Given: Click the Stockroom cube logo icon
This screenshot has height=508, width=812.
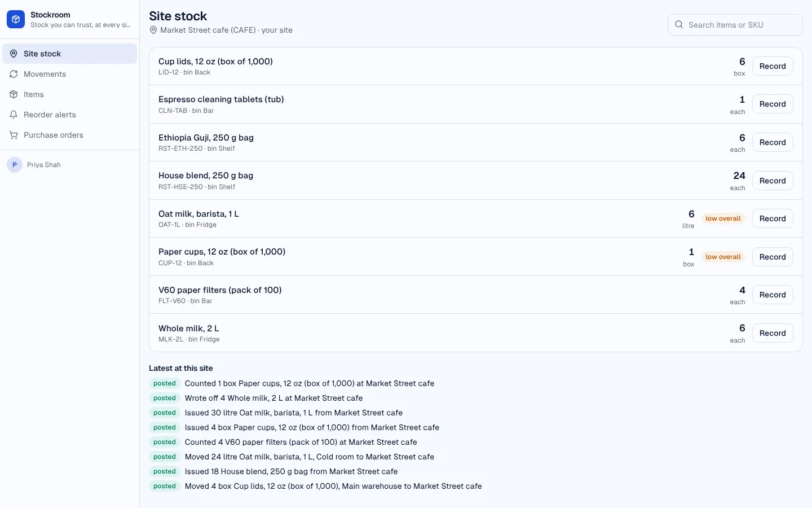Looking at the screenshot, I should 16,19.
